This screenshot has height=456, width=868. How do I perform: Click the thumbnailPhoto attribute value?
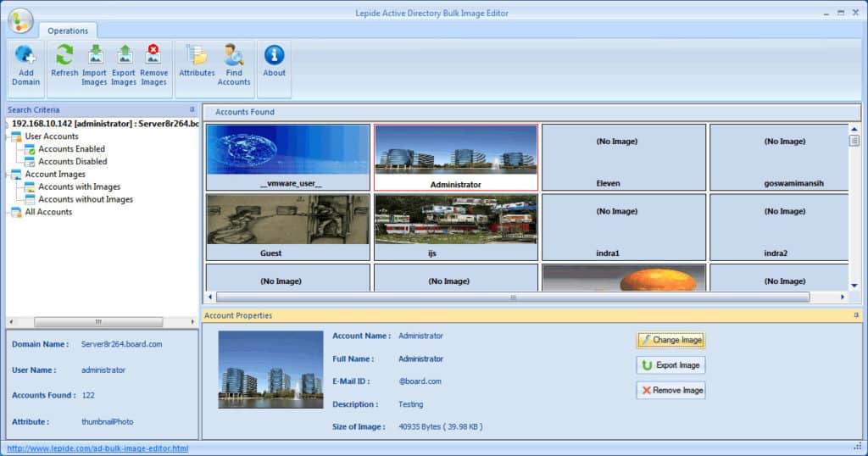point(108,422)
